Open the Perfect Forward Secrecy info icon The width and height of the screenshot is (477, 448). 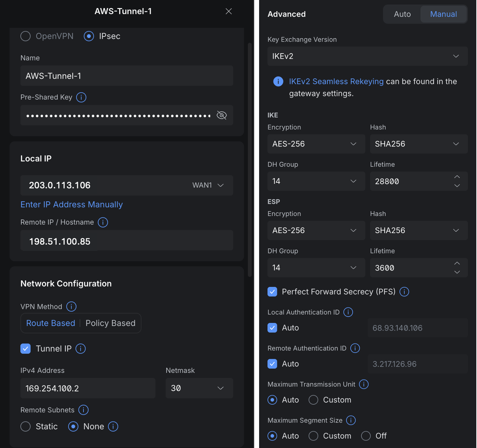[404, 292]
